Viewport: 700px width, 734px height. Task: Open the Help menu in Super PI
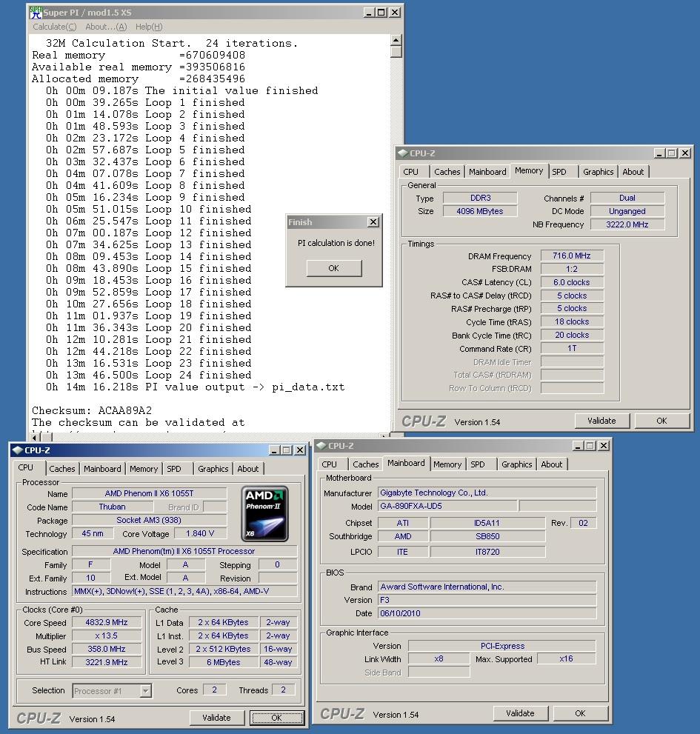149,27
